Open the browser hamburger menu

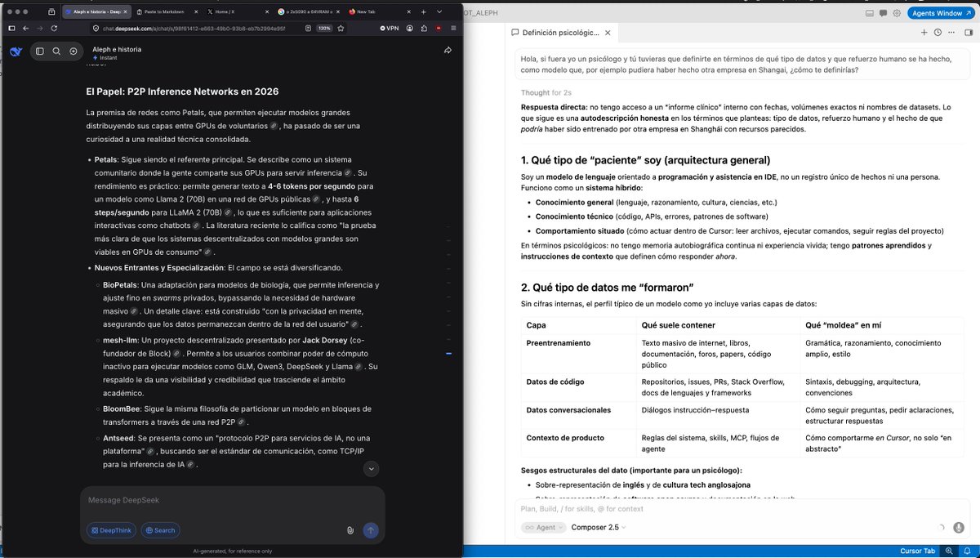click(452, 28)
